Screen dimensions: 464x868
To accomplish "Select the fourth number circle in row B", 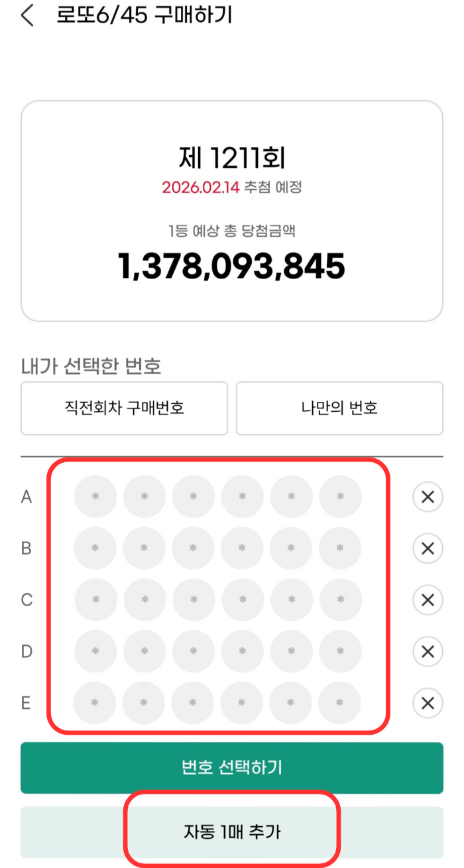I will 242,548.
